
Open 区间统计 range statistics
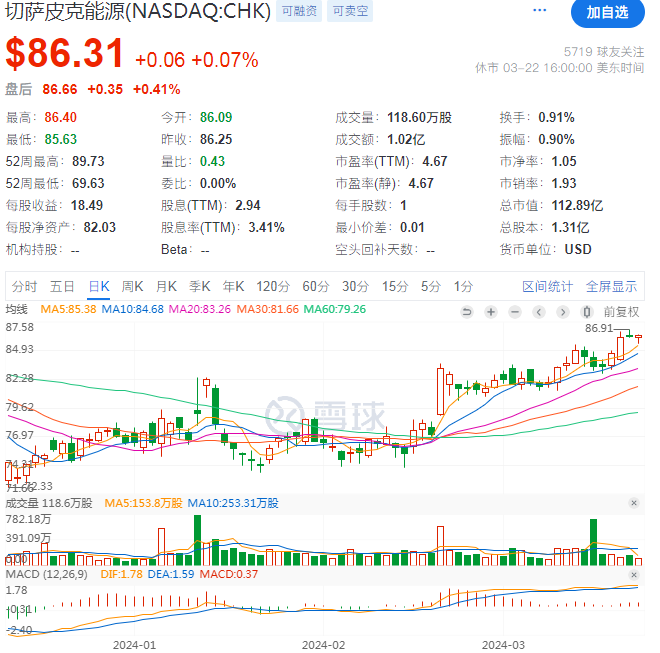pyautogui.click(x=547, y=287)
